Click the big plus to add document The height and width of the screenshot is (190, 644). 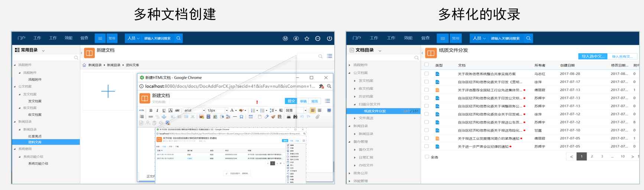tap(108, 91)
